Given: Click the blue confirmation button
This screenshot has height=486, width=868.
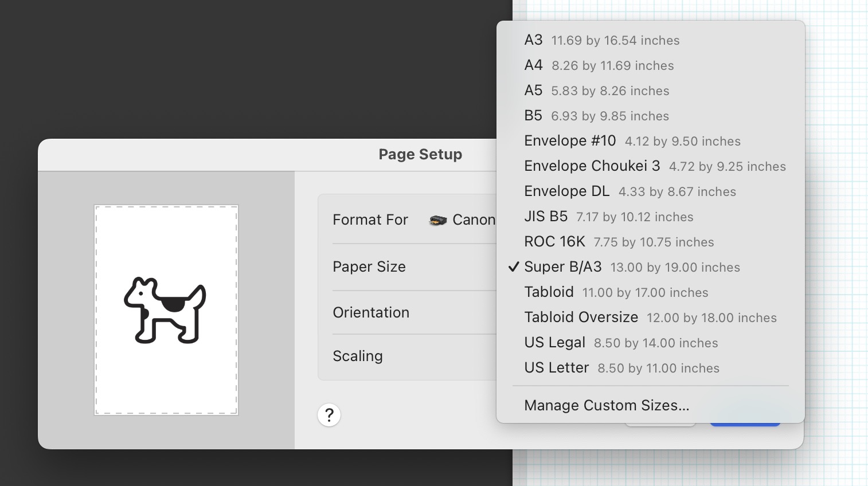Looking at the screenshot, I should tap(745, 423).
